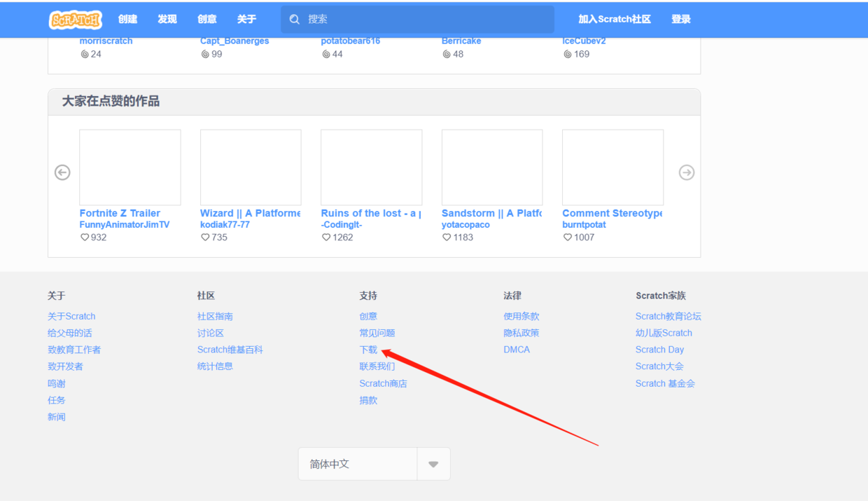Viewport: 868px width, 501px height.
Task: Open the 统计信息 footer link
Action: click(x=215, y=366)
